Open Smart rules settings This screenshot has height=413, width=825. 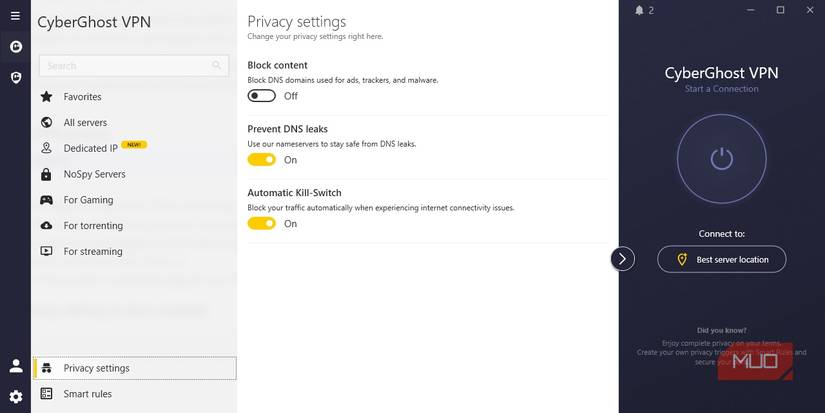[x=87, y=394]
